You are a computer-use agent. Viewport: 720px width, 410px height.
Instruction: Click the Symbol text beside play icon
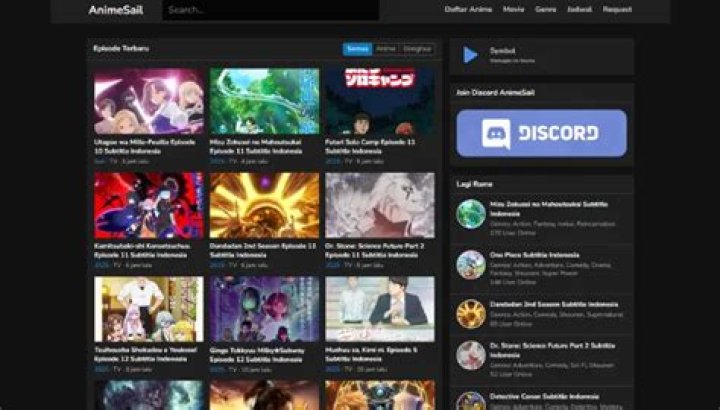tap(502, 51)
